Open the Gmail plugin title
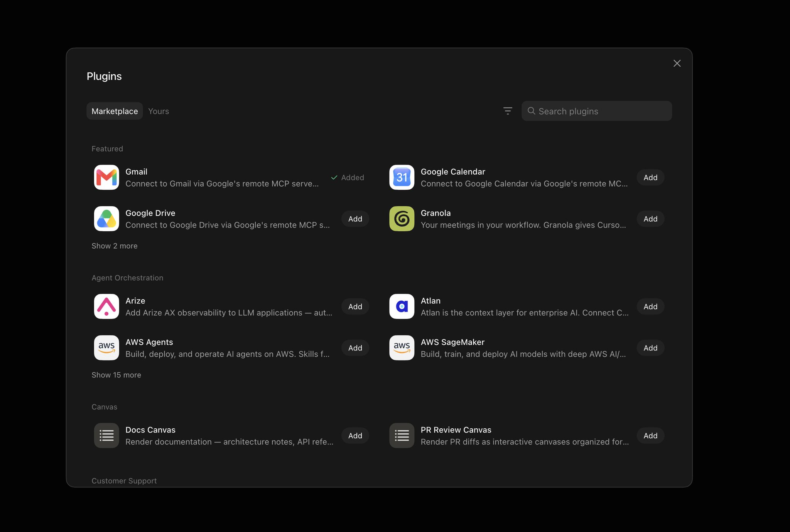790x532 pixels. [136, 172]
